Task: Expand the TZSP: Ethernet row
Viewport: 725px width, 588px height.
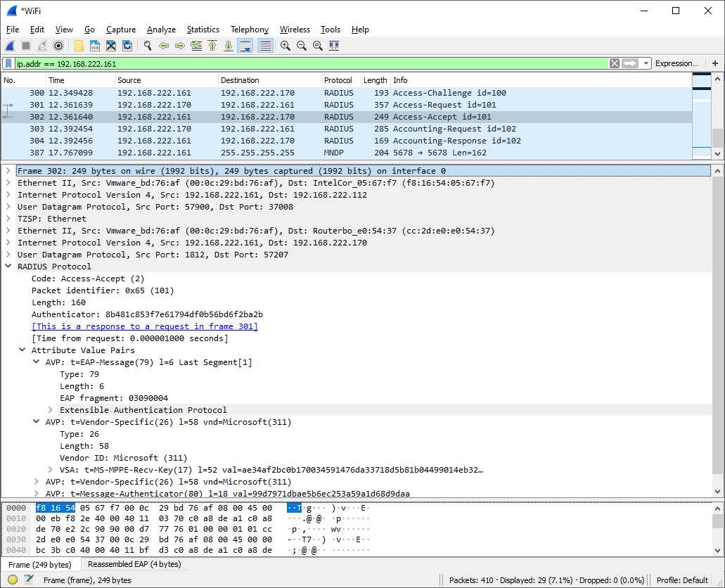Action: 8,219
